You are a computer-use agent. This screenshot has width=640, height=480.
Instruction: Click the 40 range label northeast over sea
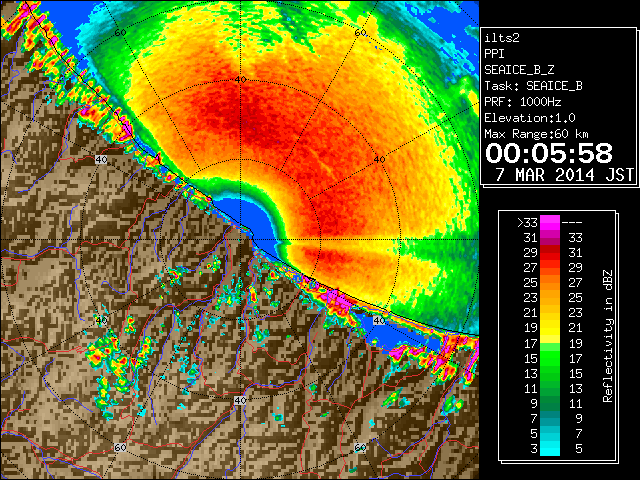click(379, 159)
